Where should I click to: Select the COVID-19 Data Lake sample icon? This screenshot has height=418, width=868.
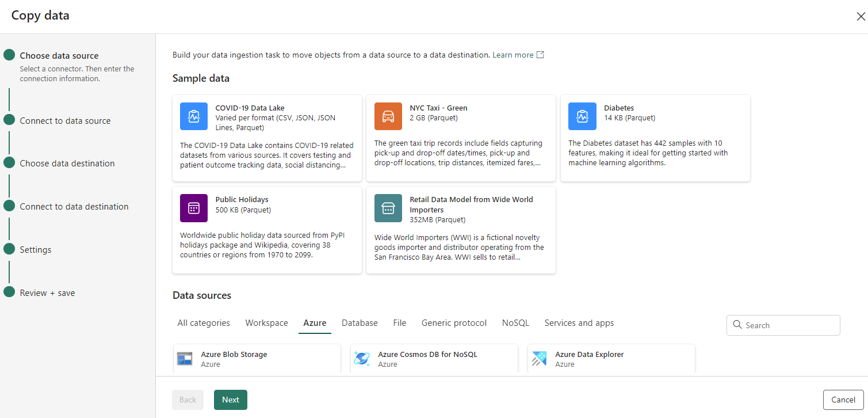[193, 116]
